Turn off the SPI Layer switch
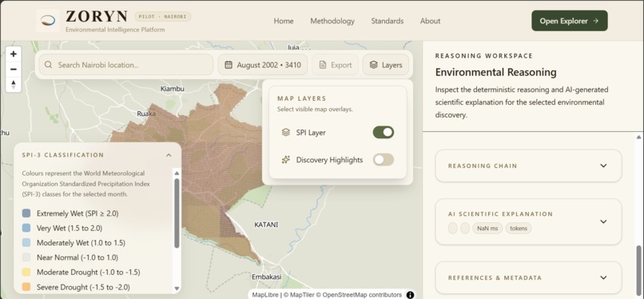Image resolution: width=644 pixels, height=299 pixels. (x=384, y=132)
